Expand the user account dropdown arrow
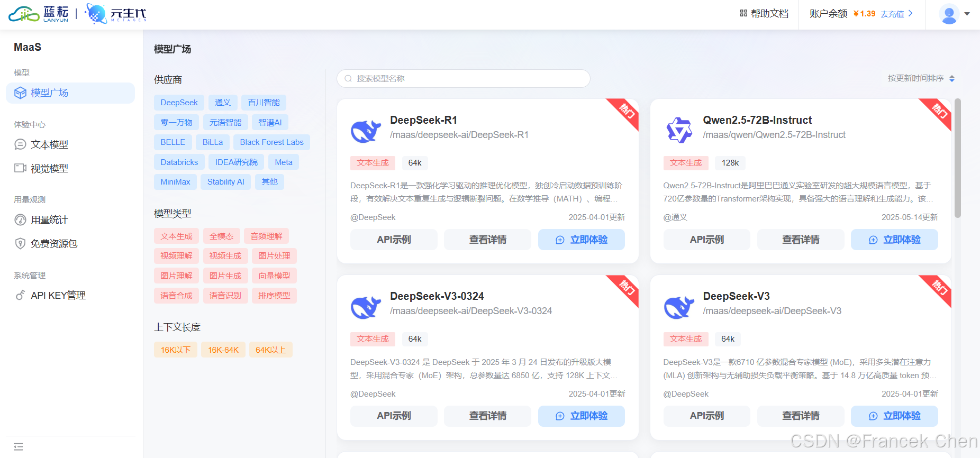The image size is (980, 458). [967, 14]
